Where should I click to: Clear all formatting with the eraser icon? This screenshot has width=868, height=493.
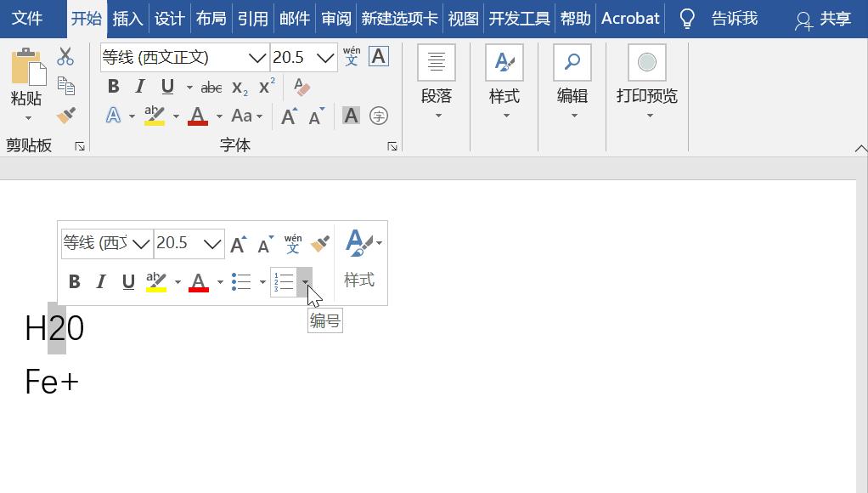click(x=302, y=86)
